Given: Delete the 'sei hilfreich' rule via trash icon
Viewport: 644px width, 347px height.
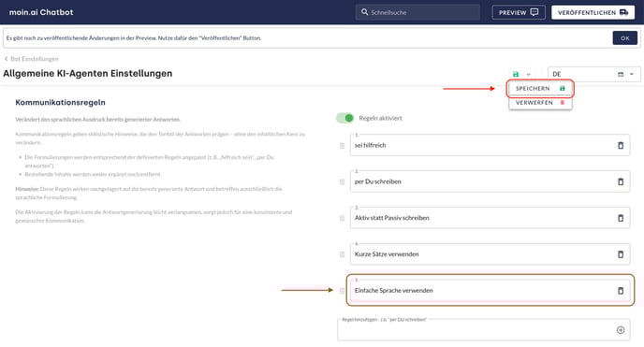Looking at the screenshot, I should [x=621, y=145].
